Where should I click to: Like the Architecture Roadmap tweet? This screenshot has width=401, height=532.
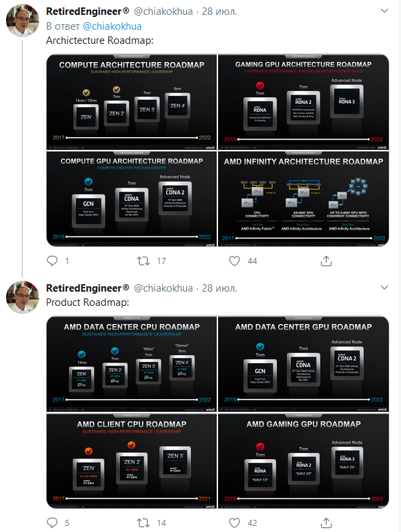click(x=234, y=261)
